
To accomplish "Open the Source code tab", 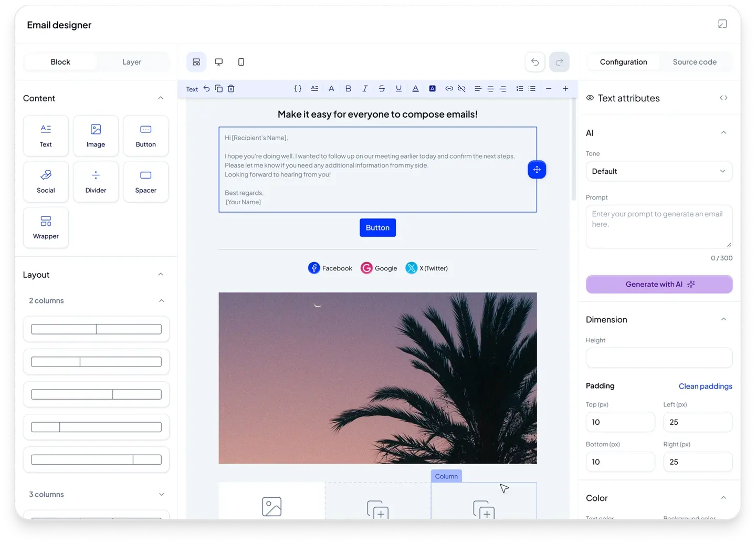I will pos(695,62).
